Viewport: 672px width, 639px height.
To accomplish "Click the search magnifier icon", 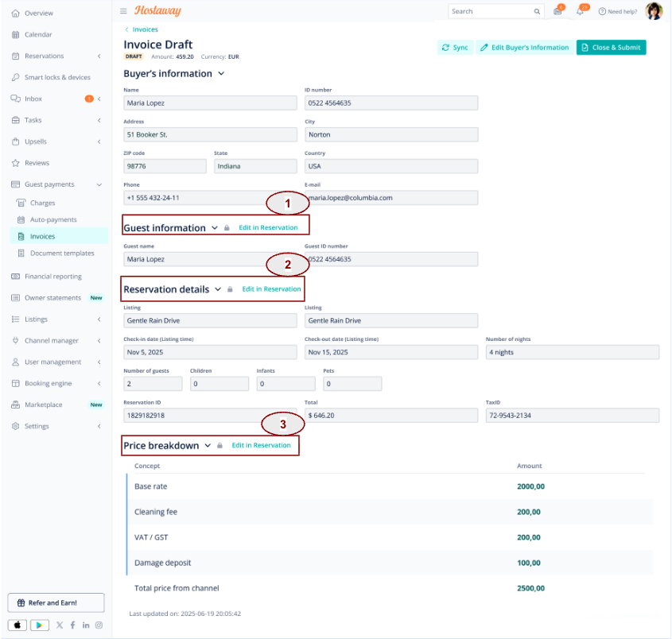I will 537,12.
